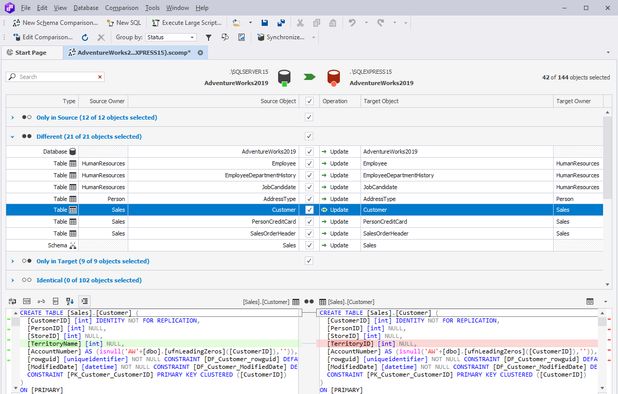Viewport: 618px width, 394px height.
Task: Focus the Search objects field
Action: [55, 76]
